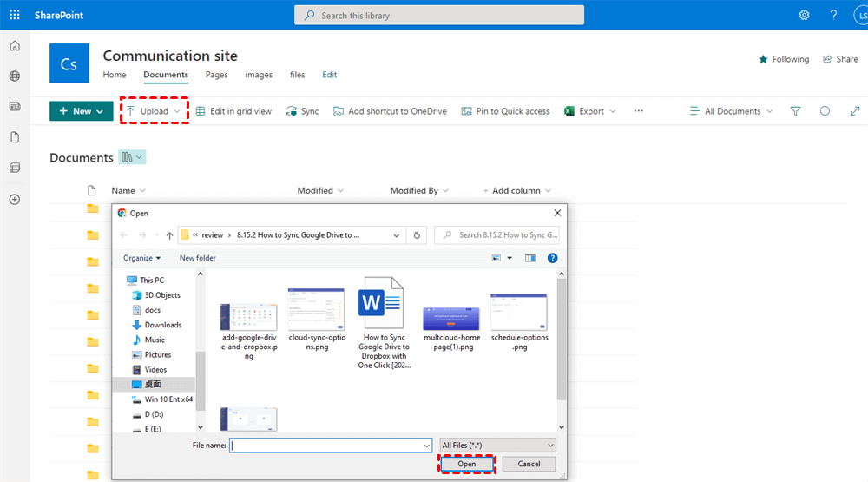Go up one folder level in dialog
868x482 pixels.
pos(169,234)
